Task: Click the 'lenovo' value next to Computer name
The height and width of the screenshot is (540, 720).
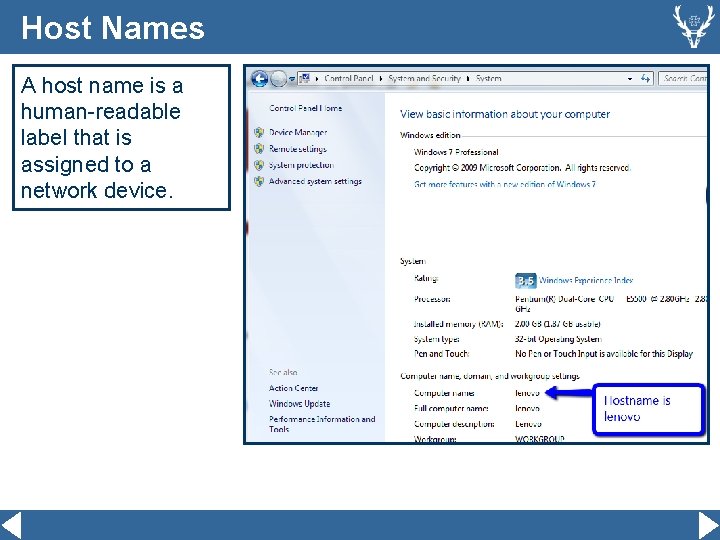Action: pos(527,393)
